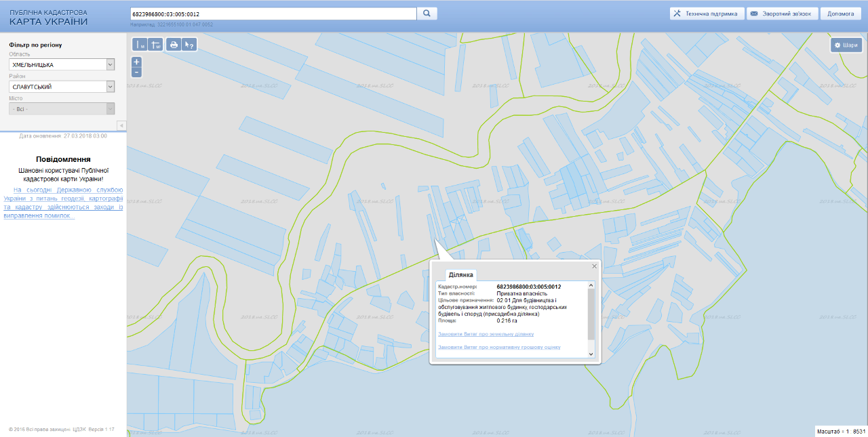Activate the cursor info query tool
Screen dimensions: 868x437
[189, 45]
